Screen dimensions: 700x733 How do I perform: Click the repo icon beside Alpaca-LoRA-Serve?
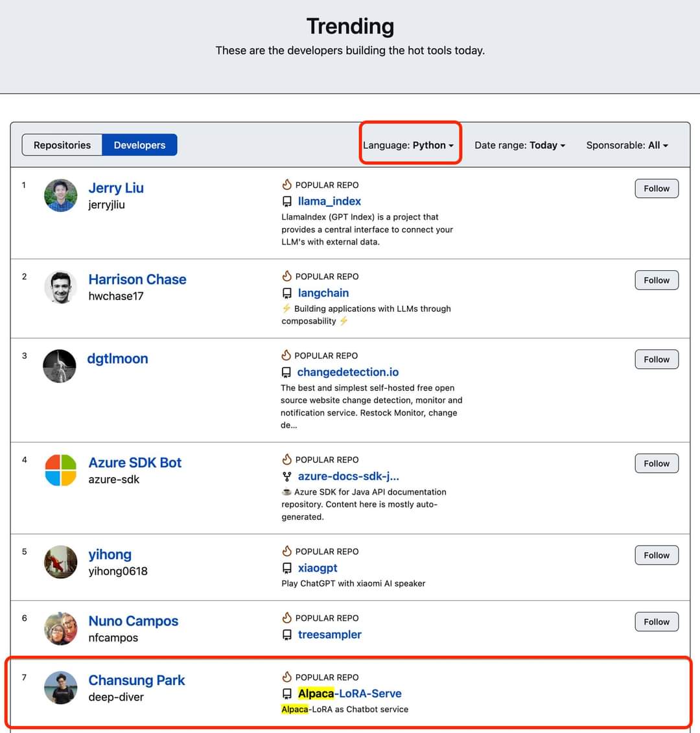[286, 694]
